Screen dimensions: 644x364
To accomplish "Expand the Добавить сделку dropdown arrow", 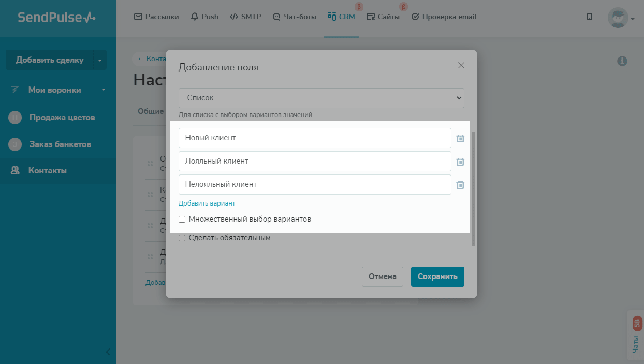I will click(x=100, y=60).
